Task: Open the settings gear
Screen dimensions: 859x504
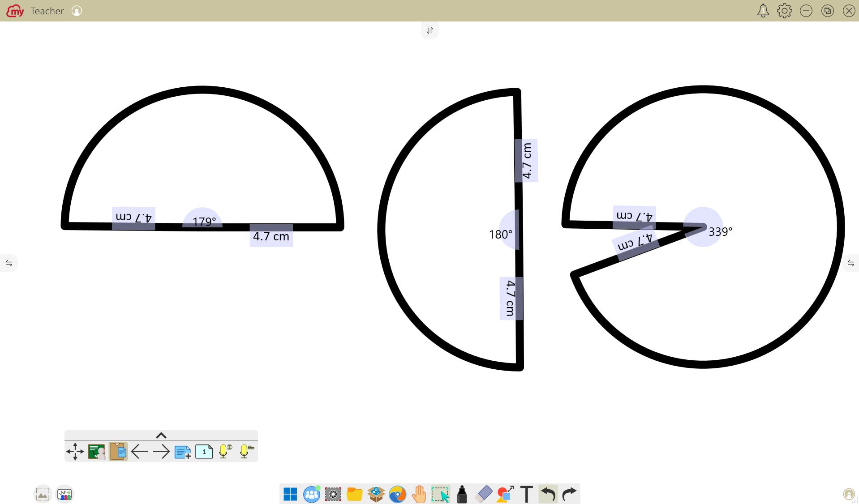Action: click(x=785, y=11)
